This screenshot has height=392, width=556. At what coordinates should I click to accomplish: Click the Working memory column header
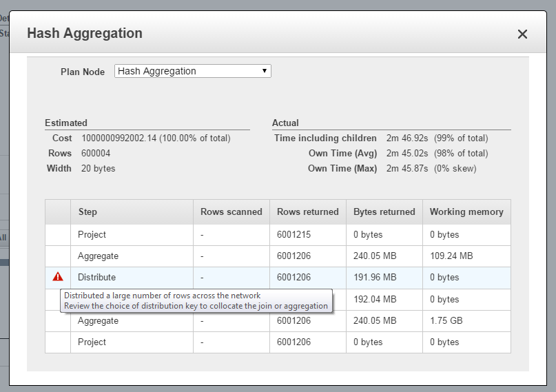pos(466,212)
